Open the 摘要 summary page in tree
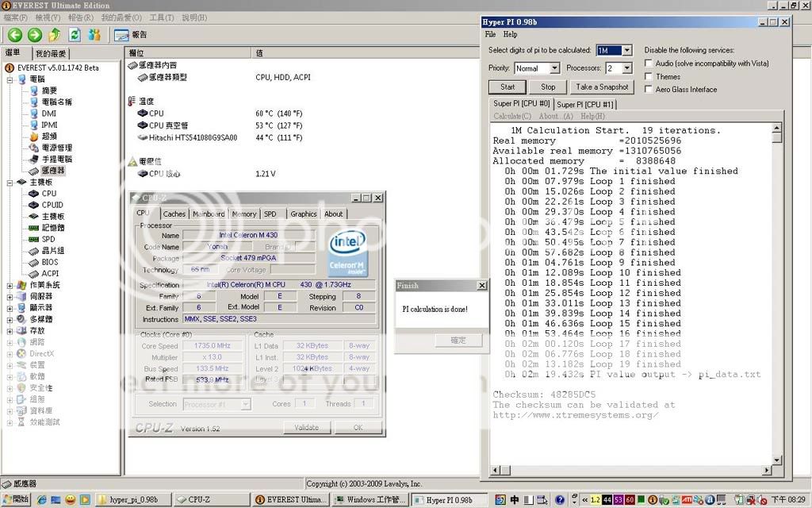The height and width of the screenshot is (508, 812). click(49, 90)
